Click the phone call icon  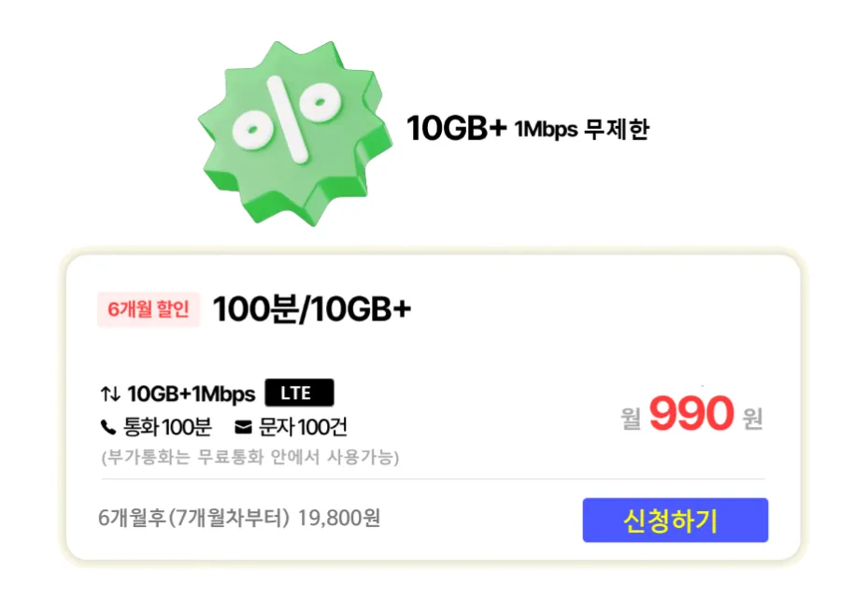[108, 427]
